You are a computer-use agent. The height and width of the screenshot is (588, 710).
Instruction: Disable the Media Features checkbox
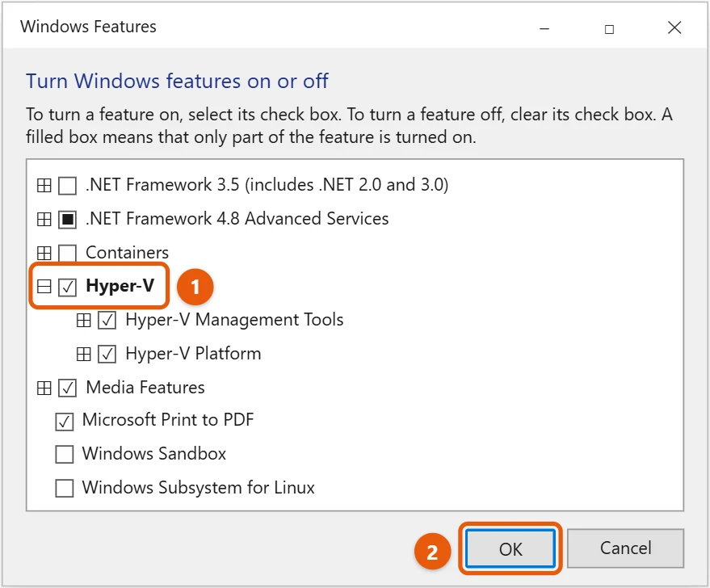[68, 388]
